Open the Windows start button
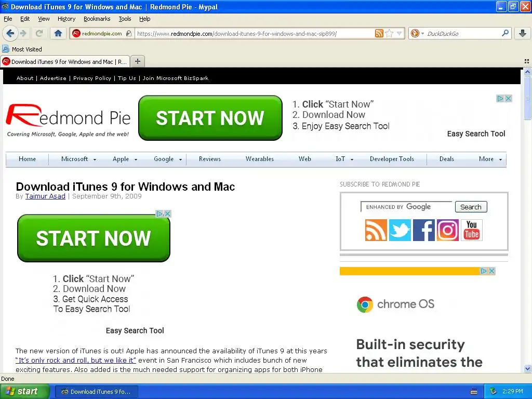Image resolution: width=532 pixels, height=399 pixels. 24,392
